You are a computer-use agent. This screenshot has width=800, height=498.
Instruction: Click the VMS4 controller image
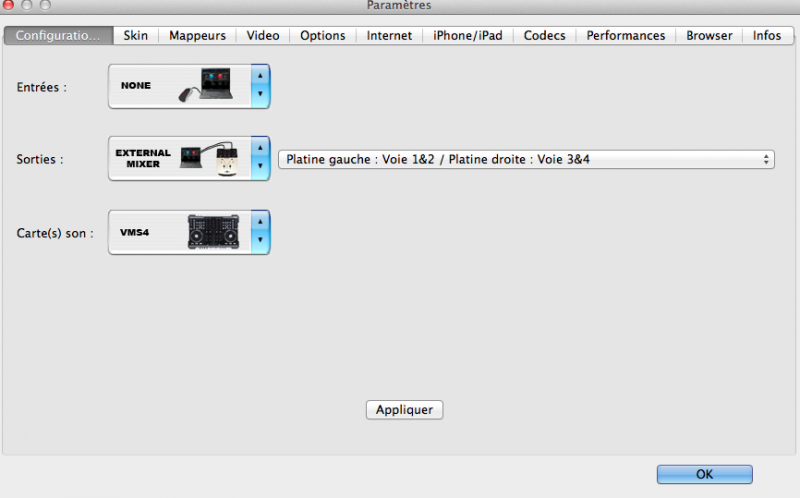(x=213, y=232)
